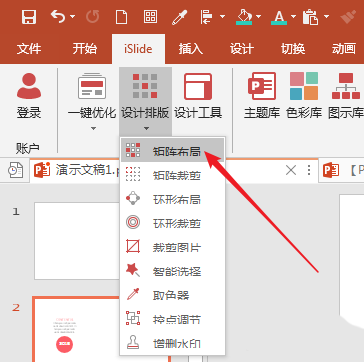Click the 登录 account login button

pyautogui.click(x=29, y=97)
